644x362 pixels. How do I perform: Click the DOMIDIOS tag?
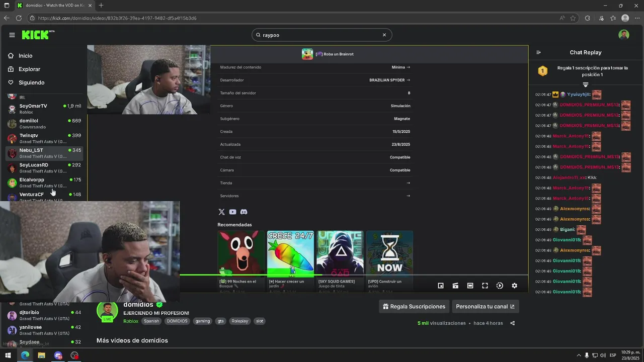pyautogui.click(x=177, y=321)
